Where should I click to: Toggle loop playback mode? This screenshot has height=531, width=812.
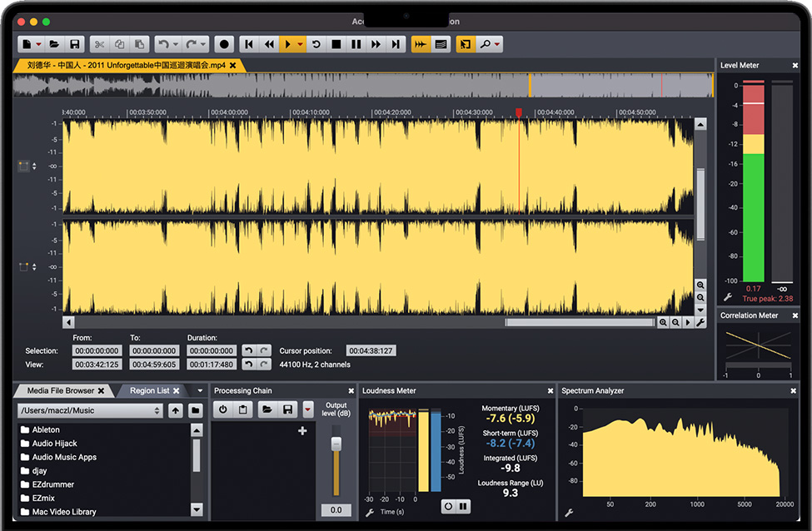(316, 44)
